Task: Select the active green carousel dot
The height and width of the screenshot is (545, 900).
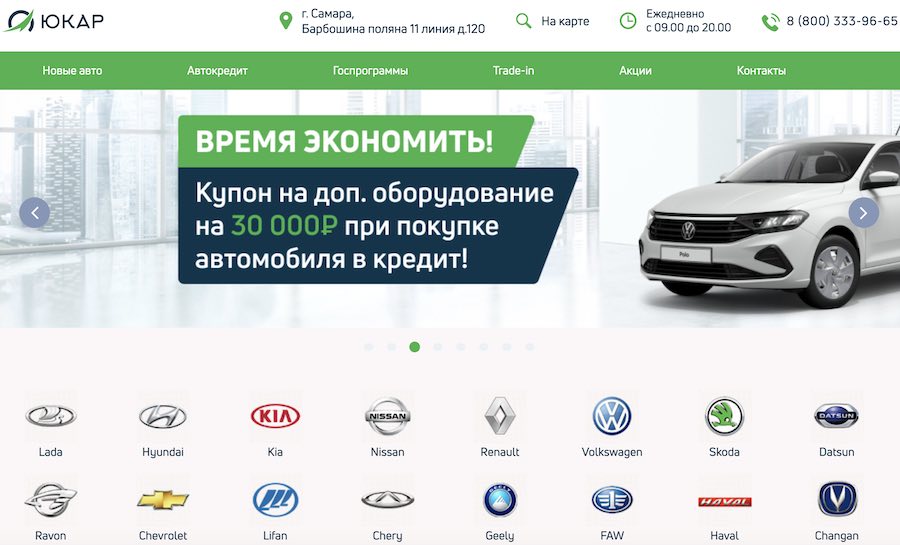Action: point(414,347)
